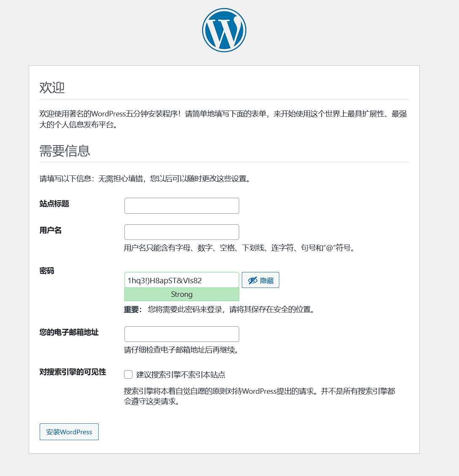The width and height of the screenshot is (459, 476).
Task: Click the 请仔细检查电子邮箱地址后再继续 hint
Action: pos(181,350)
